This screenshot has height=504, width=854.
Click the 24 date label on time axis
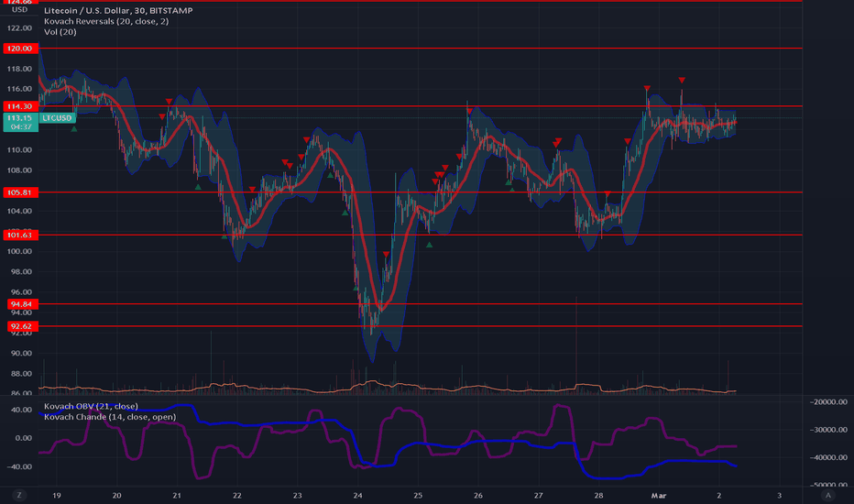[x=357, y=495]
